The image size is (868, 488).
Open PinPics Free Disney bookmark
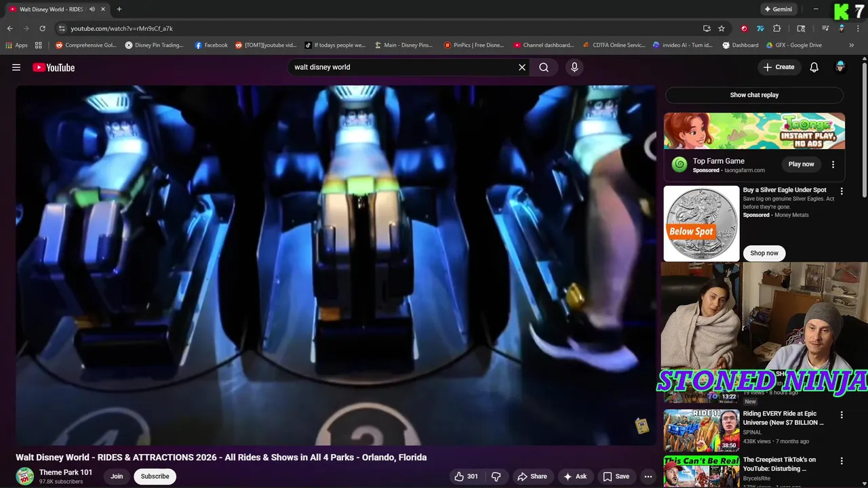474,45
